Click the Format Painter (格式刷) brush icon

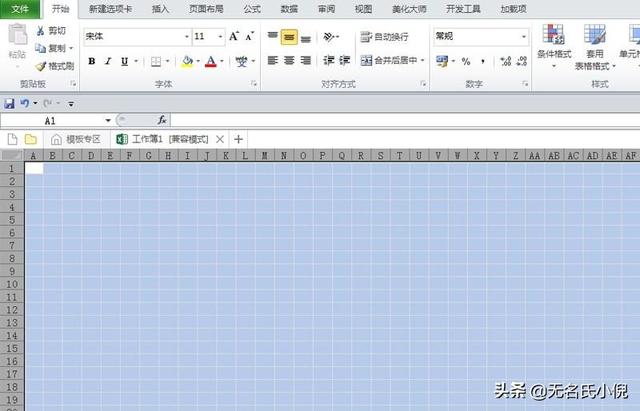(x=40, y=66)
